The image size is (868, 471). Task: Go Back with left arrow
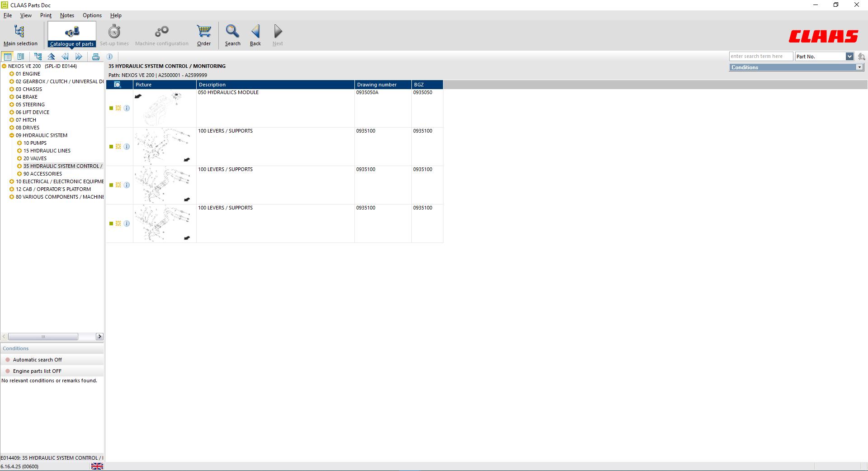click(255, 35)
